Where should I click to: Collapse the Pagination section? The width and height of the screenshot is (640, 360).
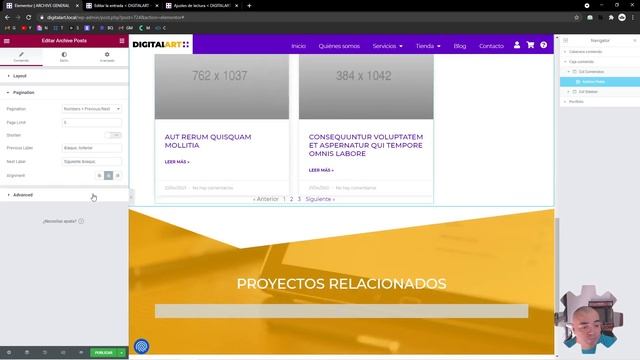click(64, 93)
